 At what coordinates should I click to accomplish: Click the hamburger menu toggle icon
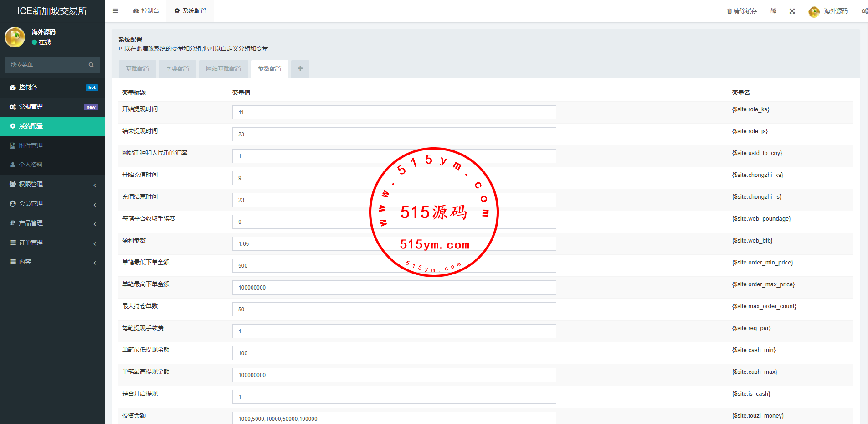[115, 11]
